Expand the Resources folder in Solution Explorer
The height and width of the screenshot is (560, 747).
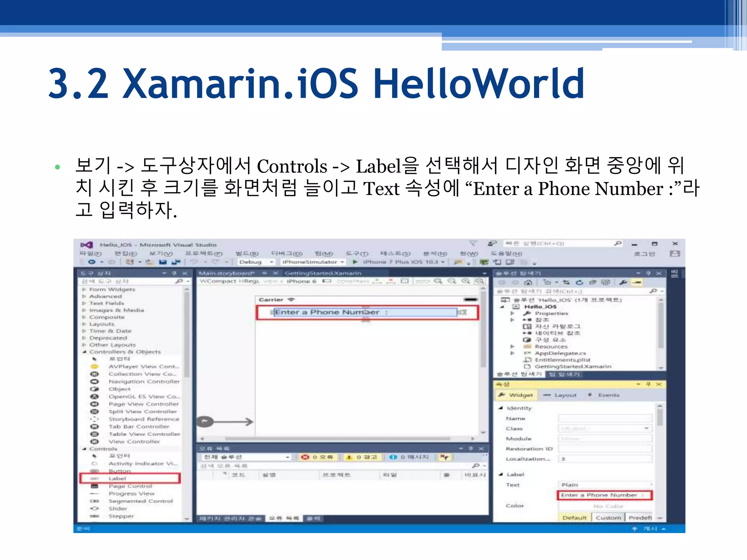512,346
